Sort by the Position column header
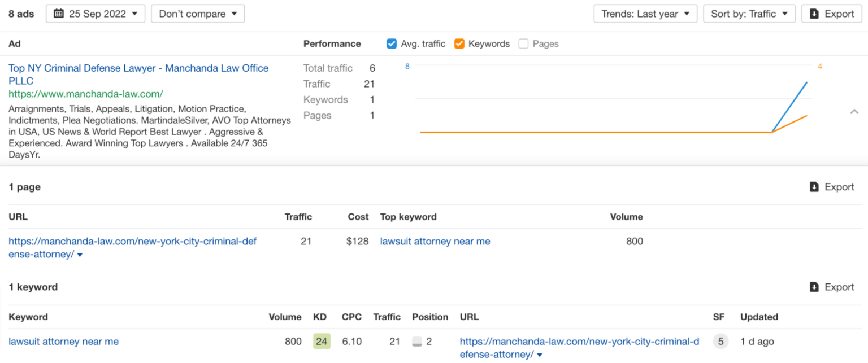 tap(430, 317)
